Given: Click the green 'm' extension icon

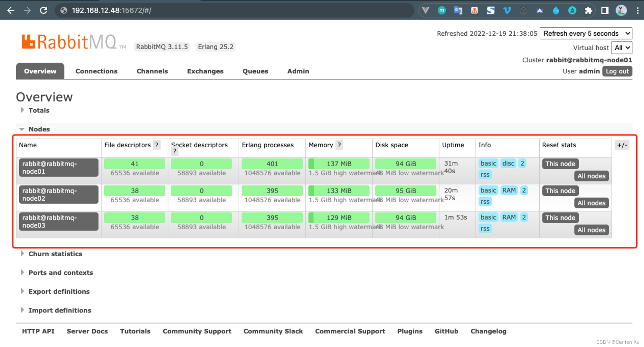Looking at the screenshot, I should [442, 10].
